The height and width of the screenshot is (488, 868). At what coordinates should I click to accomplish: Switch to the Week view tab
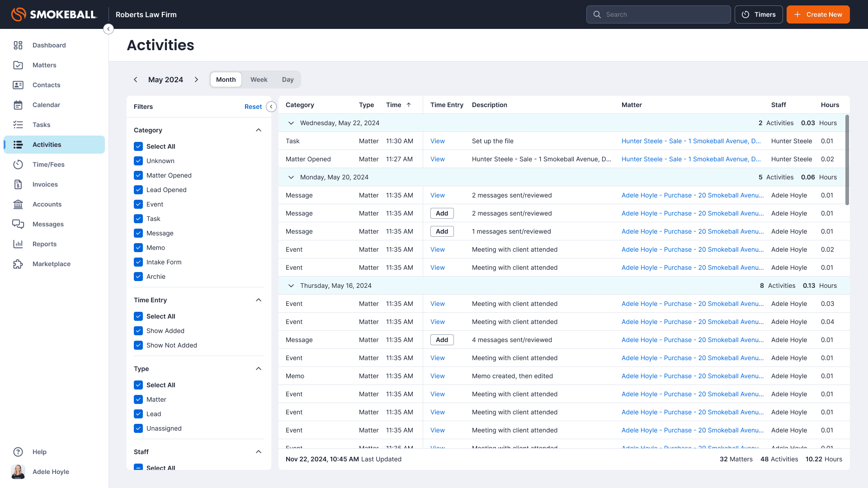pyautogui.click(x=259, y=80)
